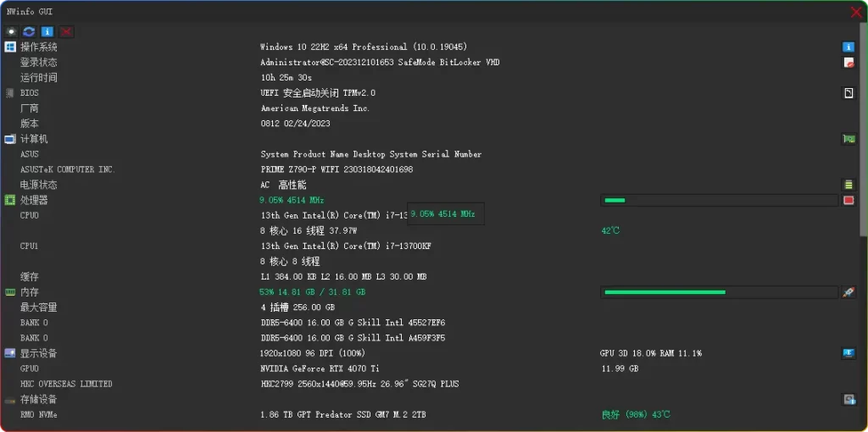Click the '良好 (98%) 43°C' disk health

pyautogui.click(x=637, y=415)
